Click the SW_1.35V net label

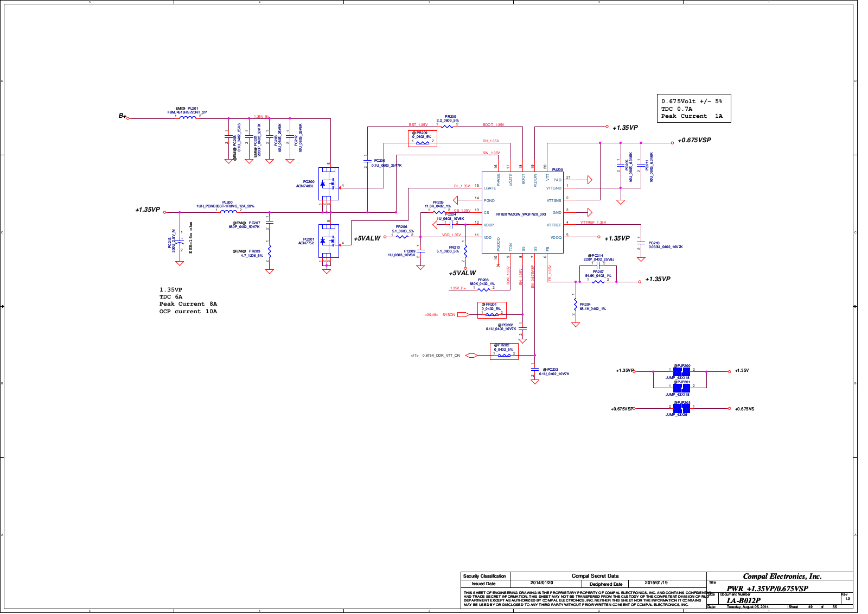click(492, 153)
